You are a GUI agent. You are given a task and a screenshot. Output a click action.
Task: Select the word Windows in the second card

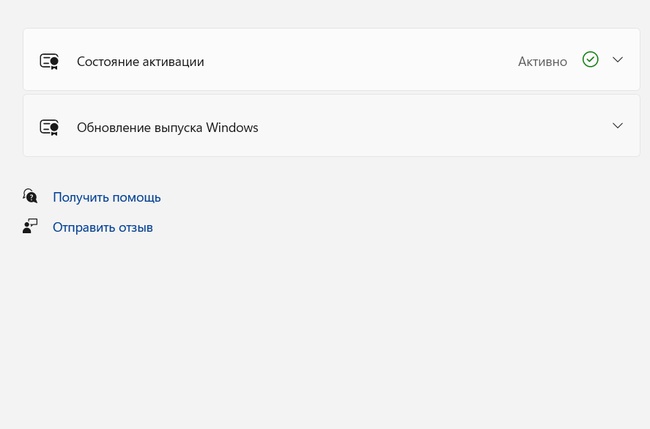pos(232,127)
